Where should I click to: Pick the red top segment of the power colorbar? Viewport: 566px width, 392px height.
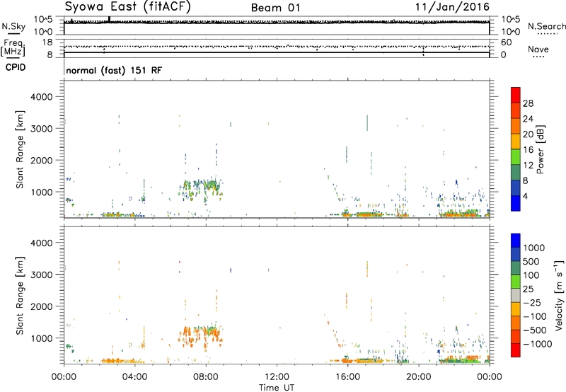516,95
